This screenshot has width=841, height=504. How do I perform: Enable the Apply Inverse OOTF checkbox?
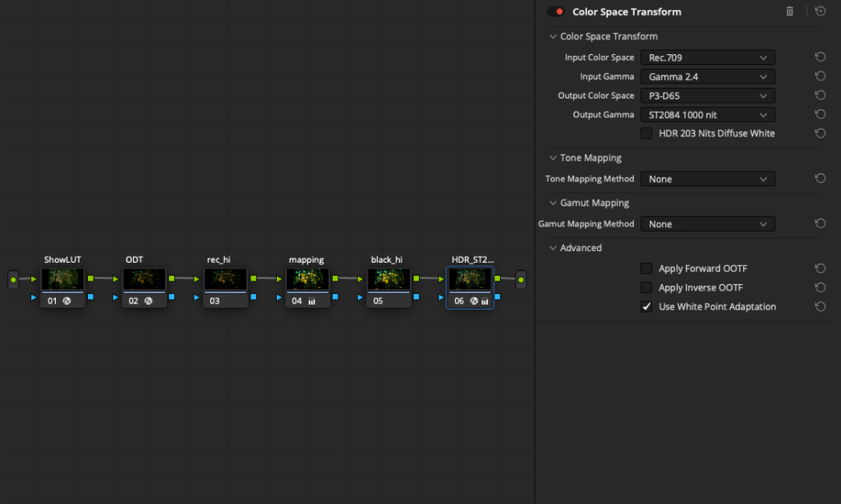(646, 287)
